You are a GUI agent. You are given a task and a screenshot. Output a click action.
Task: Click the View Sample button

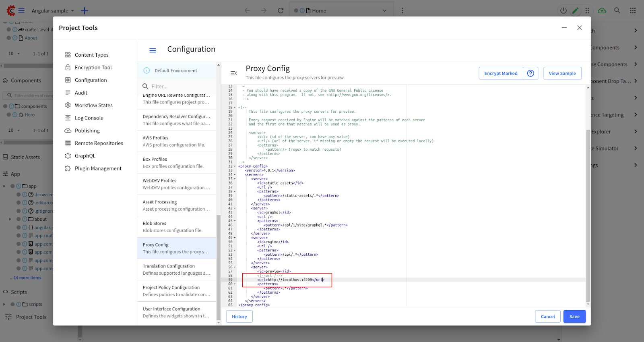click(562, 73)
